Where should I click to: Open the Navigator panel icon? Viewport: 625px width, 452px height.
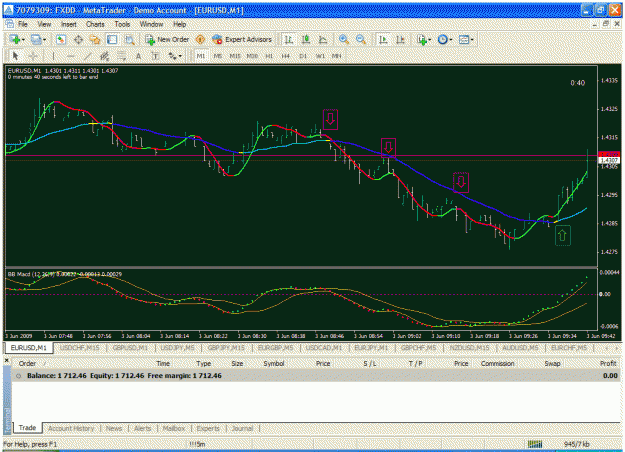95,39
